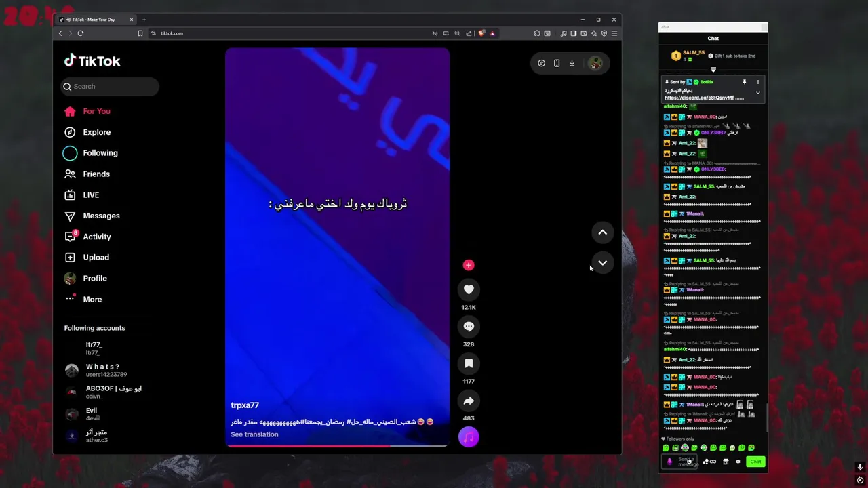The height and width of the screenshot is (488, 868).
Task: Click the target icon below microphone overlay
Action: tap(860, 481)
